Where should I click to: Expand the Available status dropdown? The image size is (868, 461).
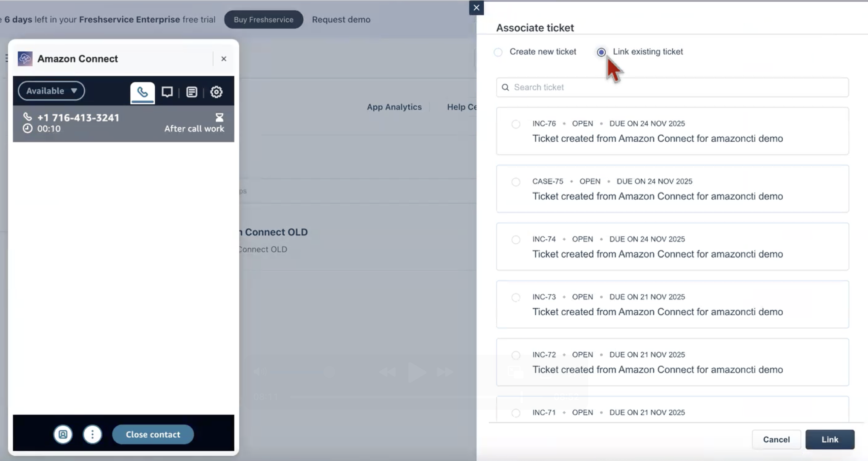pyautogui.click(x=52, y=91)
